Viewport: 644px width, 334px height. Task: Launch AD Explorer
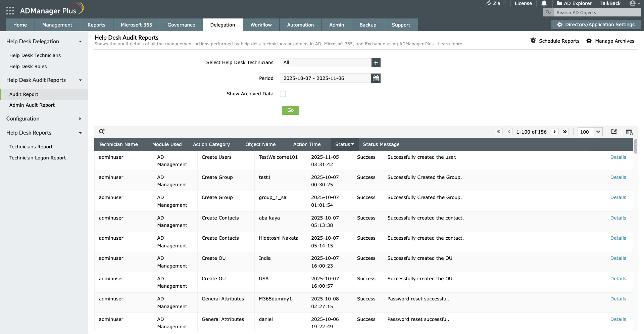[x=574, y=3]
